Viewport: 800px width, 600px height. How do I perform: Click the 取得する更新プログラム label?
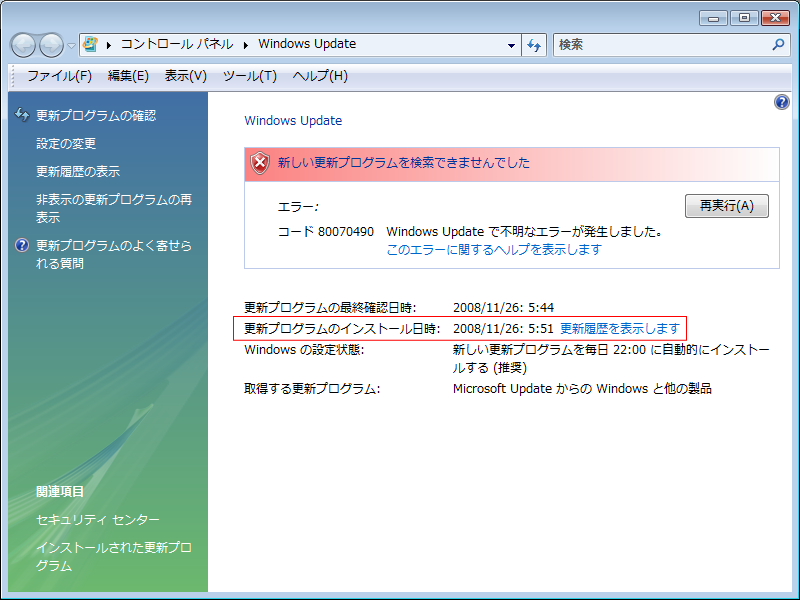(312, 389)
